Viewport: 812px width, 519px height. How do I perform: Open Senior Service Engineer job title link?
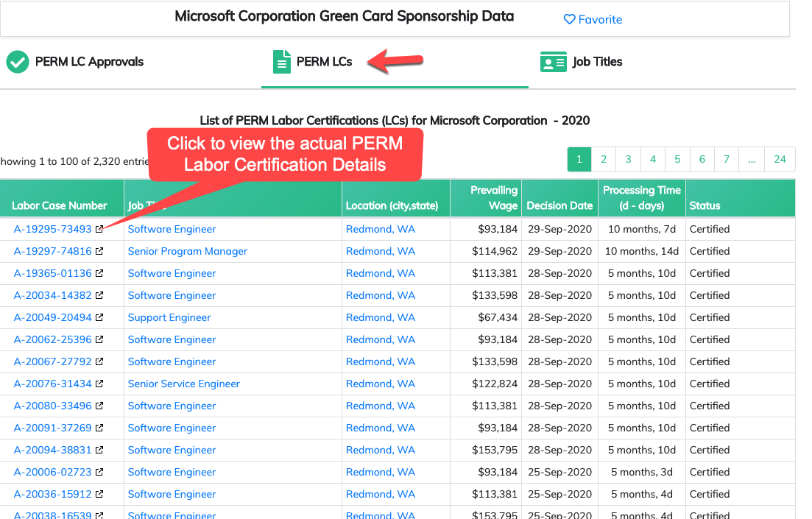[184, 384]
